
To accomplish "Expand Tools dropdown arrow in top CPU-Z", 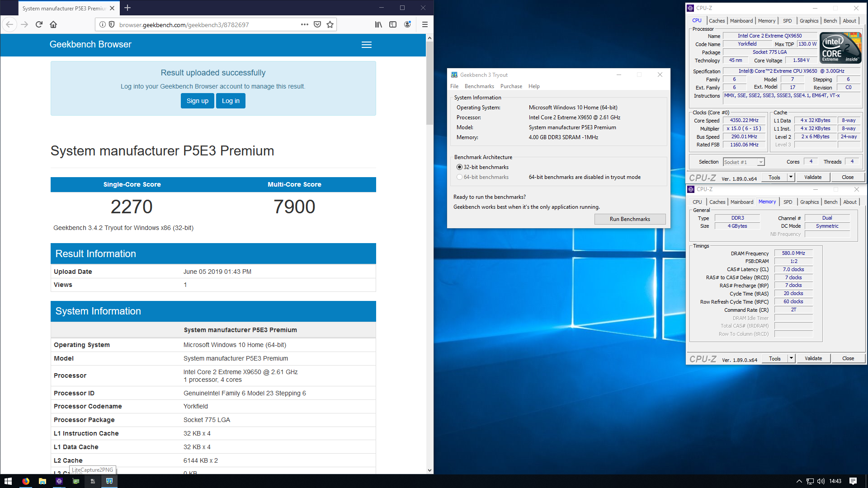I will [x=791, y=178].
